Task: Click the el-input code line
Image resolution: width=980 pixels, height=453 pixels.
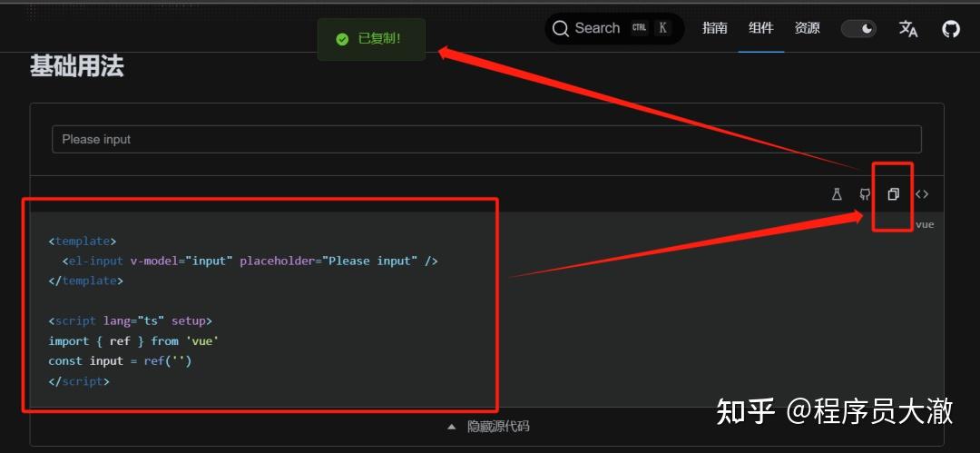Action: point(250,261)
